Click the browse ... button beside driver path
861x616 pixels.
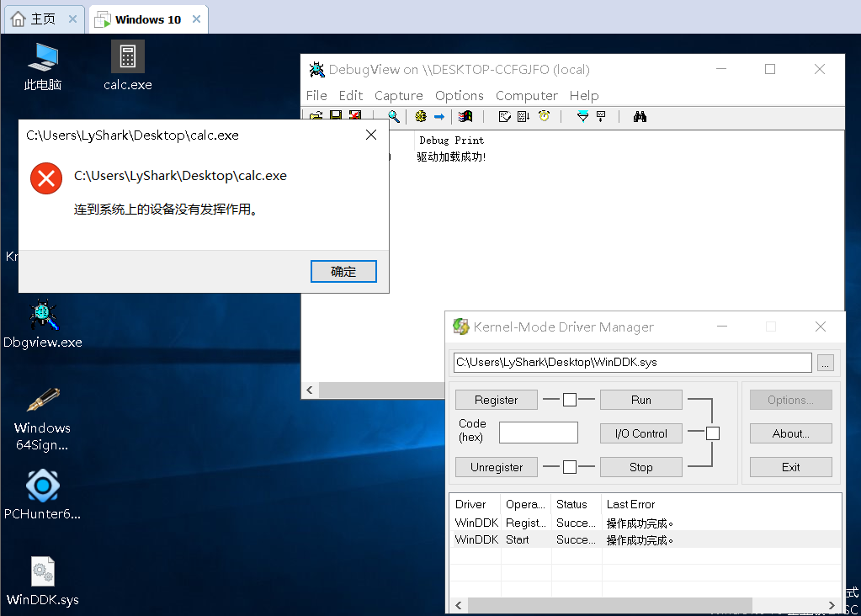tap(826, 363)
